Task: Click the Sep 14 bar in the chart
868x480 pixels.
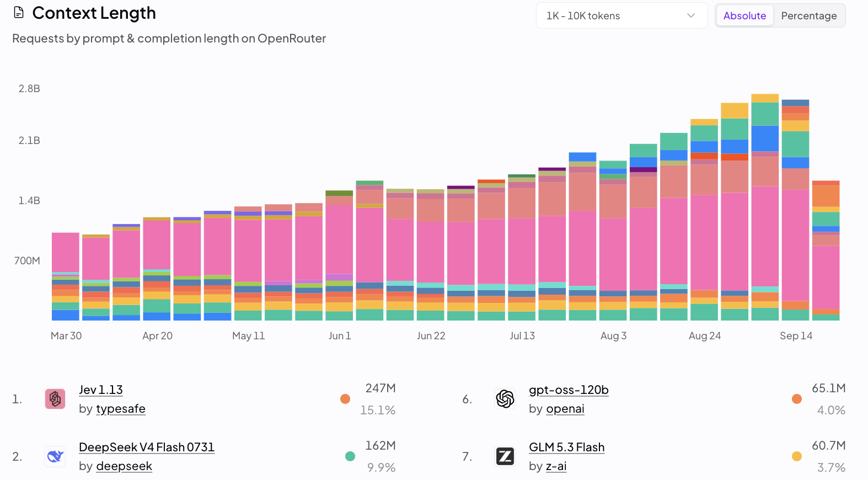Action: click(795, 210)
